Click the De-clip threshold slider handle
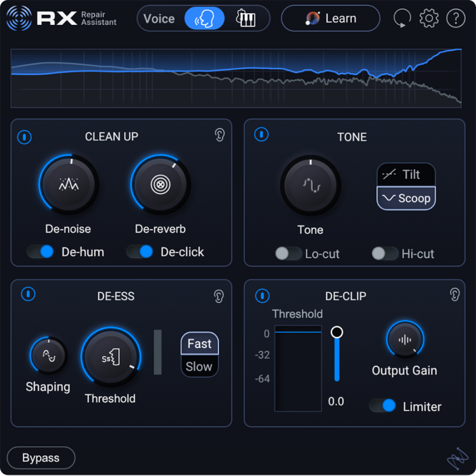 click(337, 332)
